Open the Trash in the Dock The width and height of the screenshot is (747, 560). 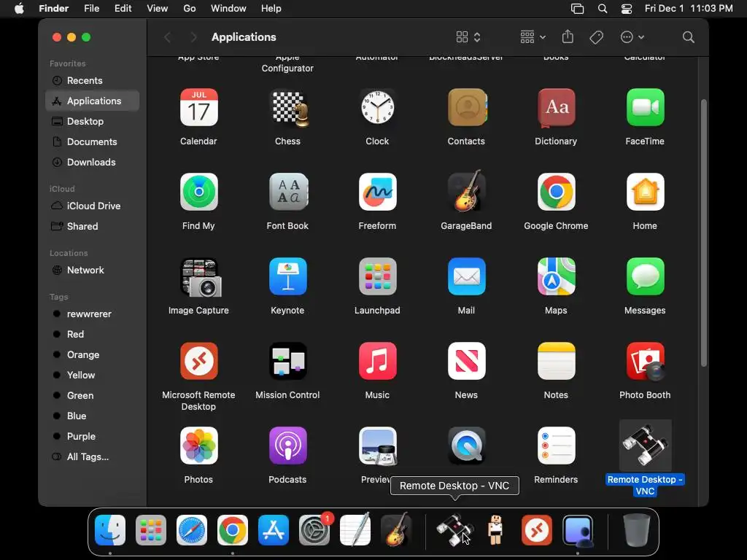pos(637,530)
